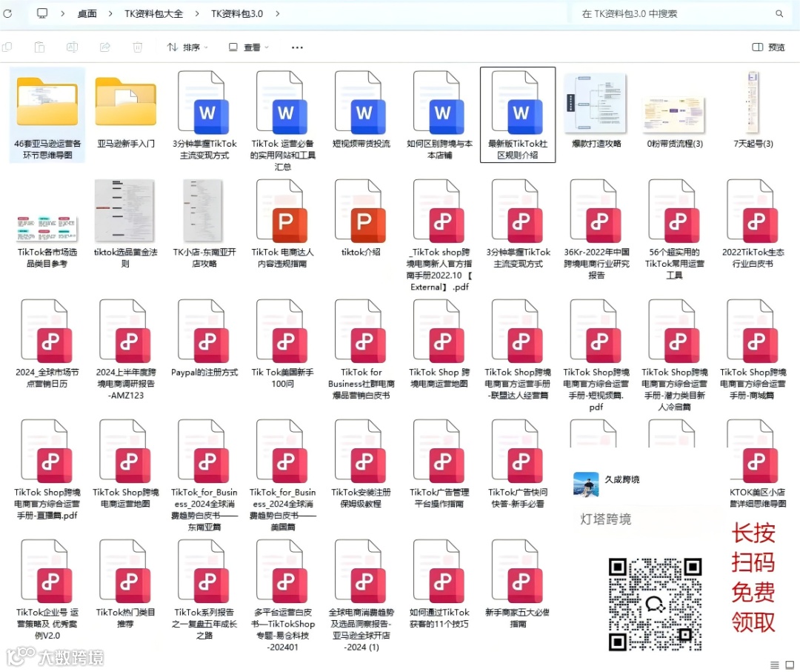Select the tiktok选品黄金法则 image
The width and height of the screenshot is (800, 672).
[x=125, y=210]
